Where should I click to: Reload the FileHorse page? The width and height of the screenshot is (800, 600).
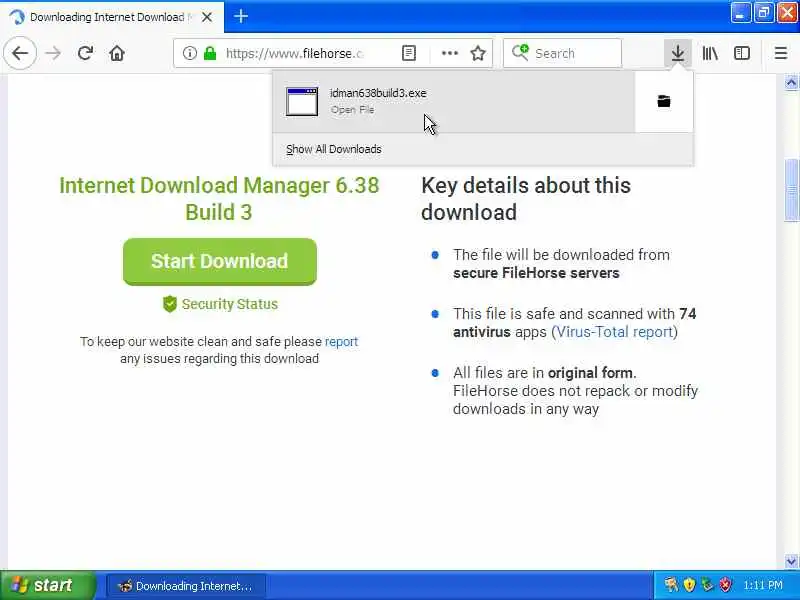click(85, 53)
